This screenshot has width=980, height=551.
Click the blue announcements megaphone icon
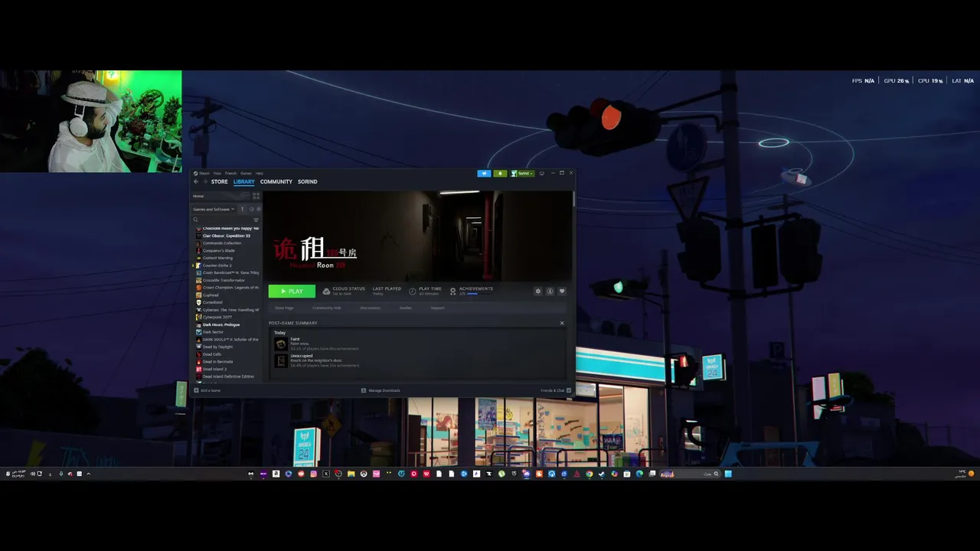point(484,173)
